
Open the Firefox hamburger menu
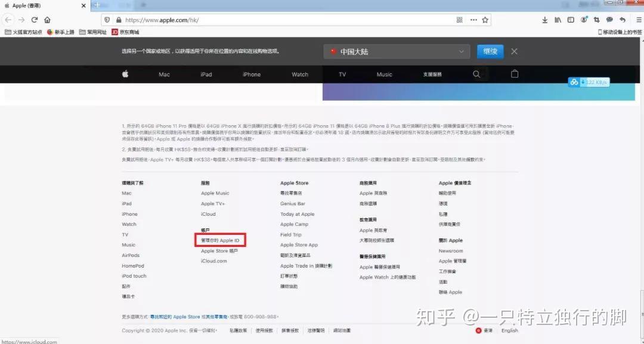pos(639,20)
